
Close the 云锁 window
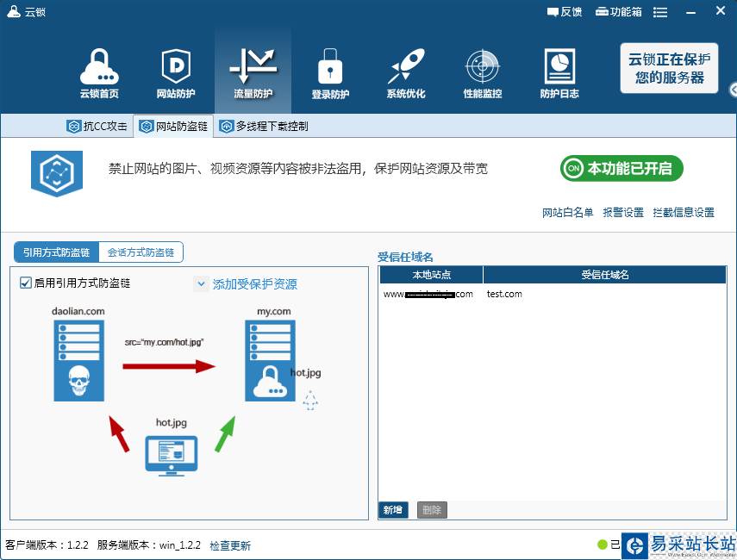click(x=721, y=11)
